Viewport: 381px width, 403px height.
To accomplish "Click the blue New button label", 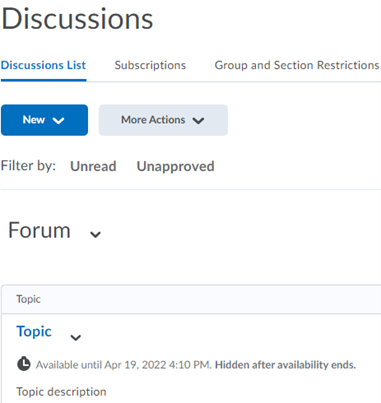I will pos(34,120).
